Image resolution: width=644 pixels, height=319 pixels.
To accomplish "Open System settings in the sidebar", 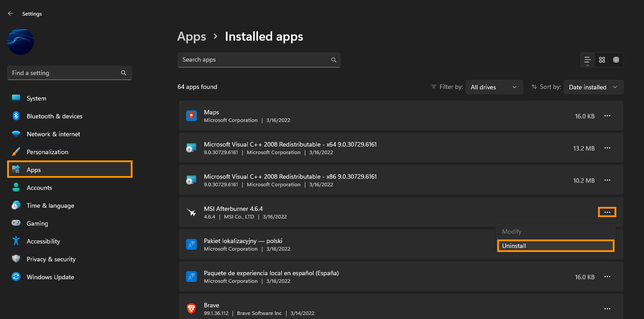I will [x=70, y=98].
